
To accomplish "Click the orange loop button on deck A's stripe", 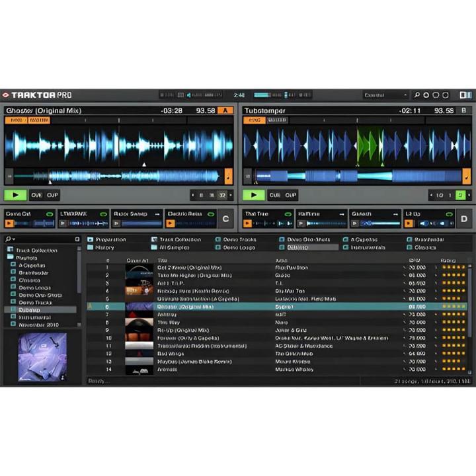I will pyautogui.click(x=229, y=177).
